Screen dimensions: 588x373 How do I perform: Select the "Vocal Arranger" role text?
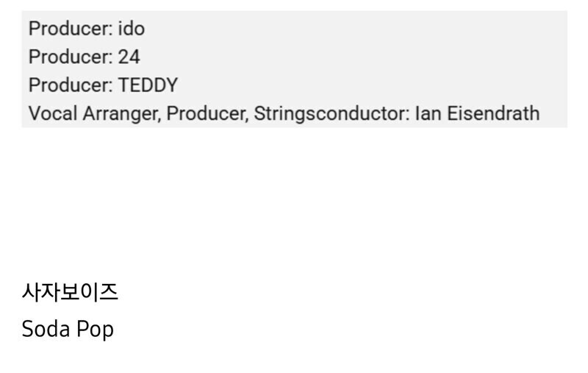(x=95, y=114)
